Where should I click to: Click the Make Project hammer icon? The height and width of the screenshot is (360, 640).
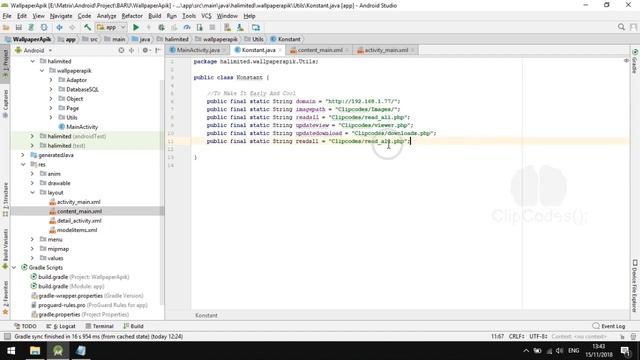[x=87, y=27]
